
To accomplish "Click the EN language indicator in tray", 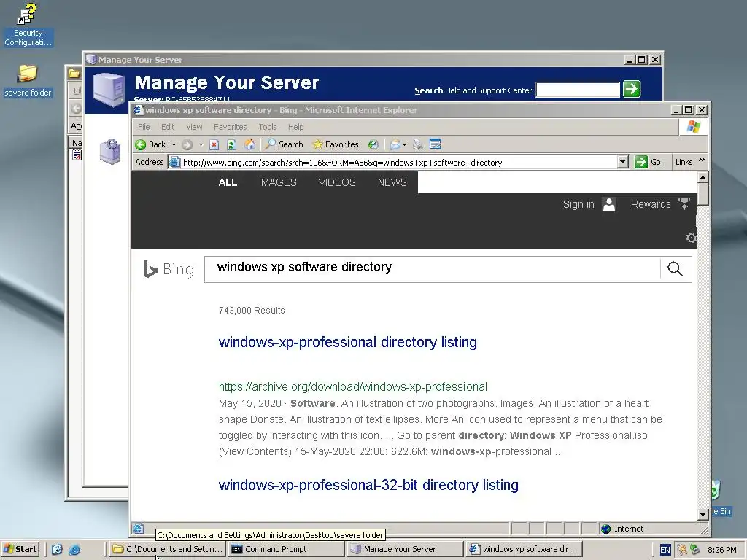I will [x=665, y=550].
